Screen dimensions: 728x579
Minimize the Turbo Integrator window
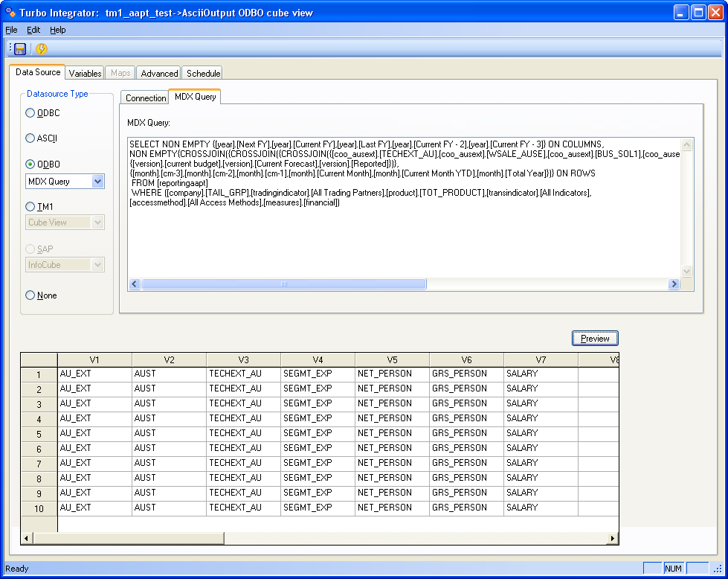(x=681, y=12)
